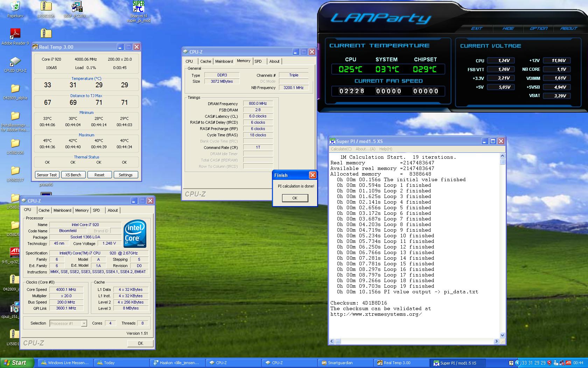The width and height of the screenshot is (588, 368).
Task: Click Sensor Test button in Real Temp
Action: pyautogui.click(x=47, y=175)
